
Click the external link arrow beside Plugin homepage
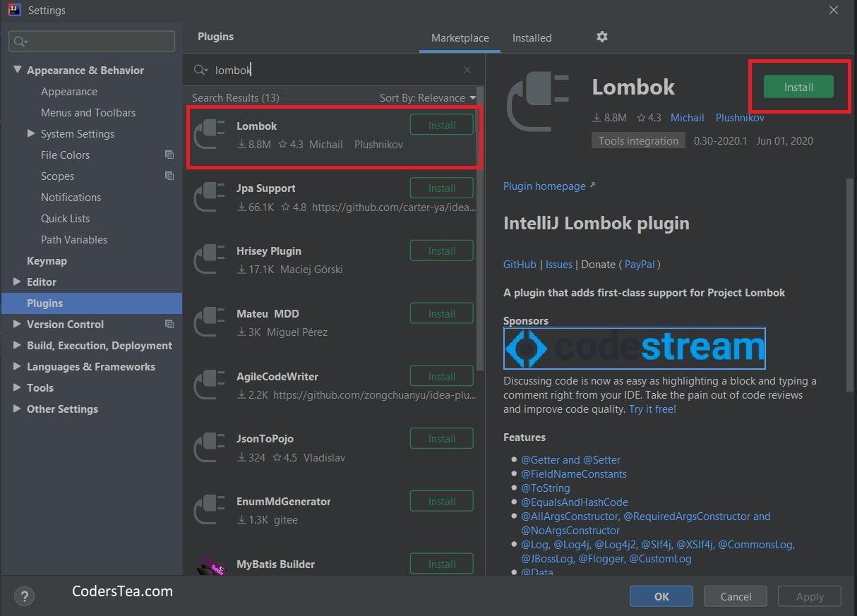592,185
